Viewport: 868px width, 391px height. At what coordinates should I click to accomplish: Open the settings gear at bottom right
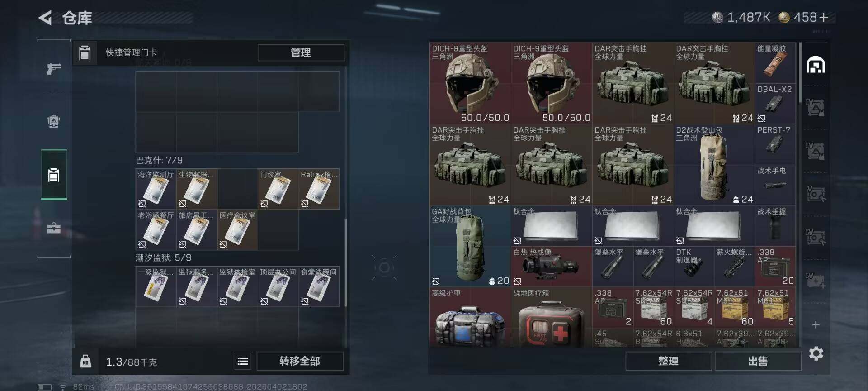[816, 353]
